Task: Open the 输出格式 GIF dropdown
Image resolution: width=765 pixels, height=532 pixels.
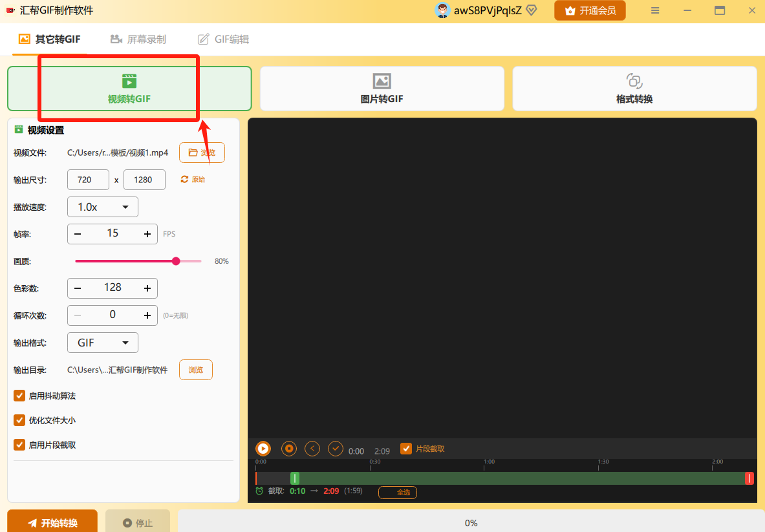Action: (x=103, y=343)
